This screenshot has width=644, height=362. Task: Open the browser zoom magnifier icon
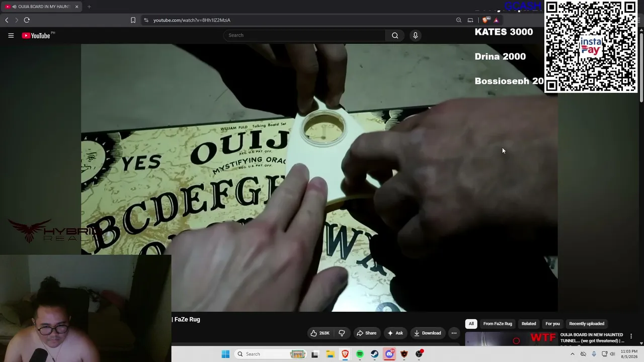pos(458,20)
